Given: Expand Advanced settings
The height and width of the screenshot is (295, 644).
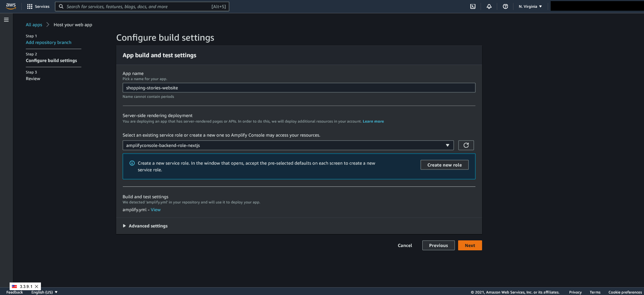Looking at the screenshot, I should click(x=145, y=226).
